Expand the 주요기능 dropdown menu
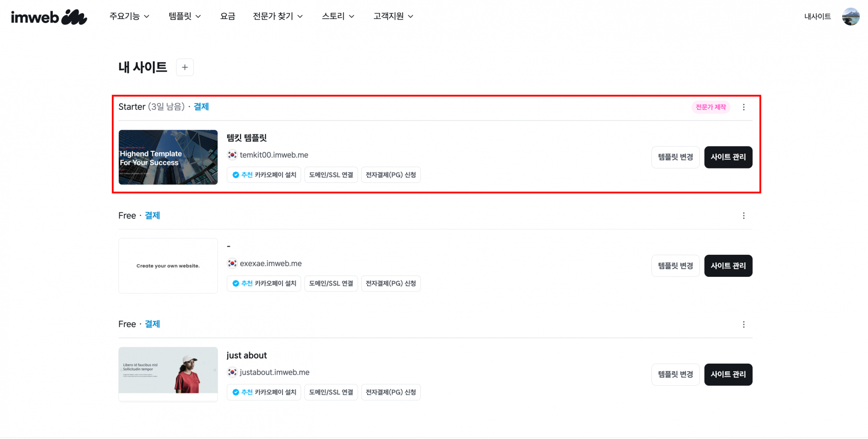Image resolution: width=868 pixels, height=439 pixels. point(129,16)
